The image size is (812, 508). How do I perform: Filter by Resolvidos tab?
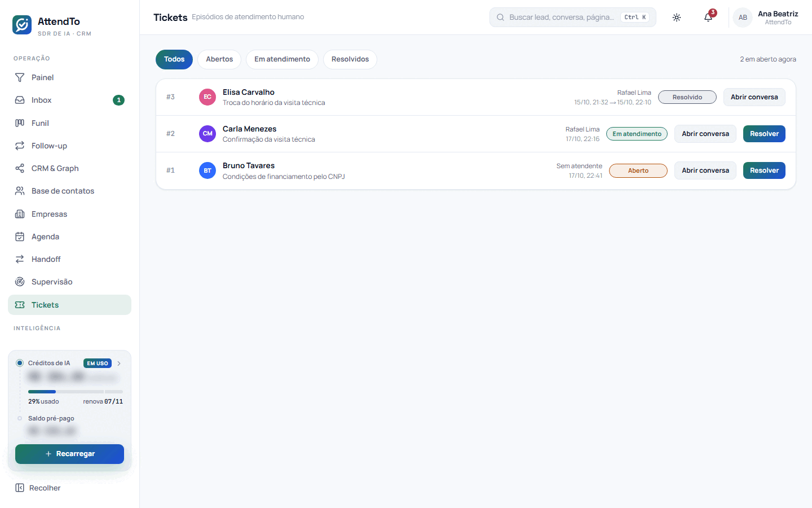pyautogui.click(x=350, y=59)
